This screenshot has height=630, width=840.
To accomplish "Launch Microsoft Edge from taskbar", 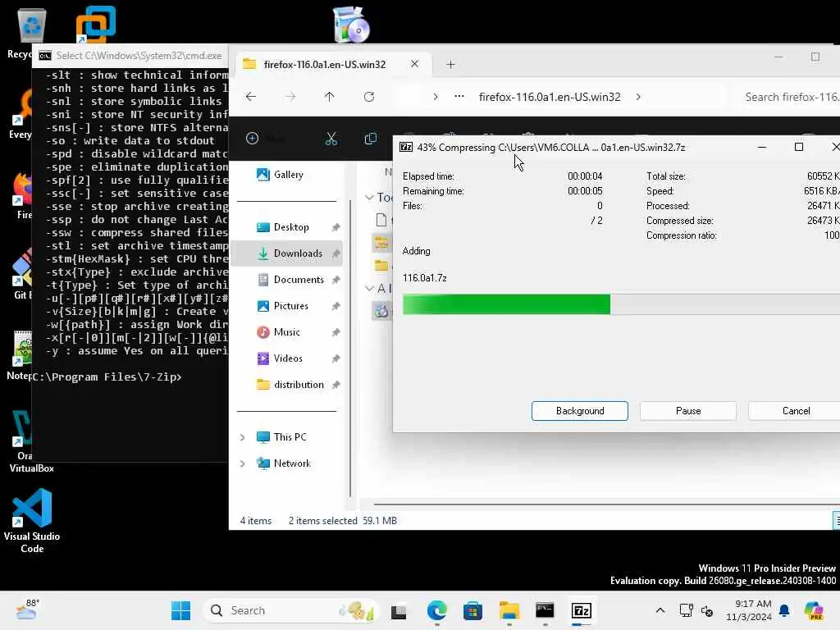I will 437,610.
